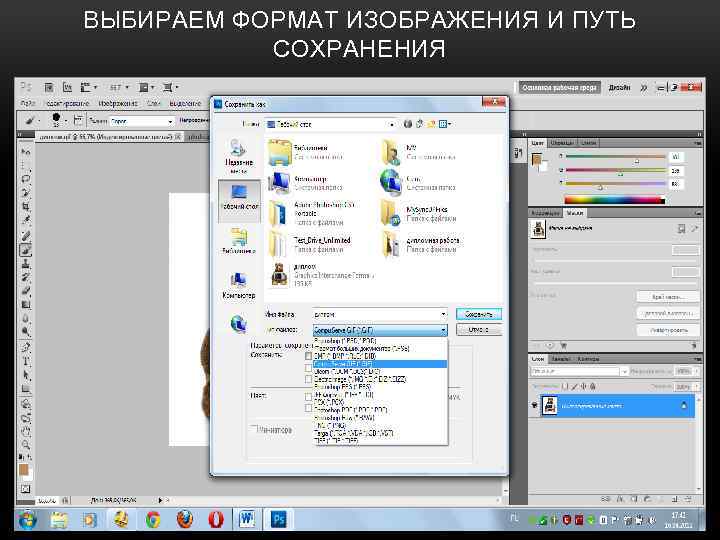Expand the file name history dropdown arrow

click(443, 315)
